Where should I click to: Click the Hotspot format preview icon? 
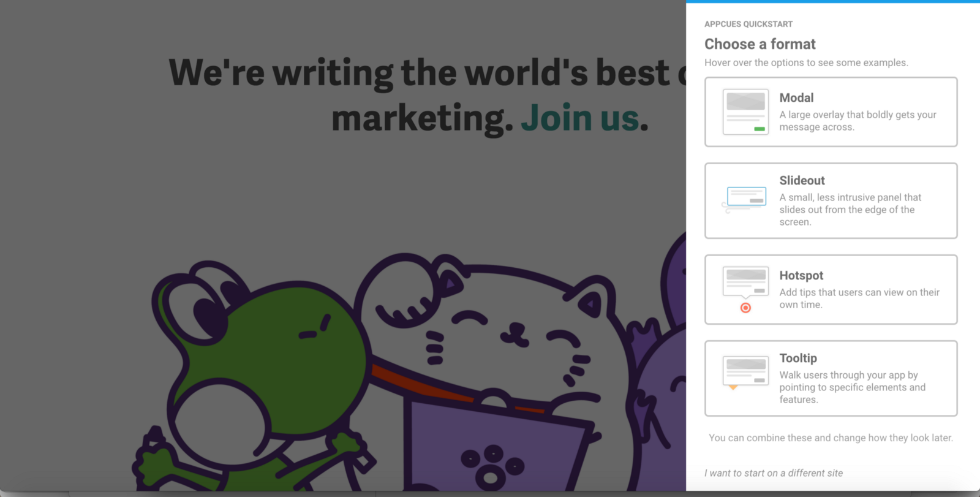745,289
